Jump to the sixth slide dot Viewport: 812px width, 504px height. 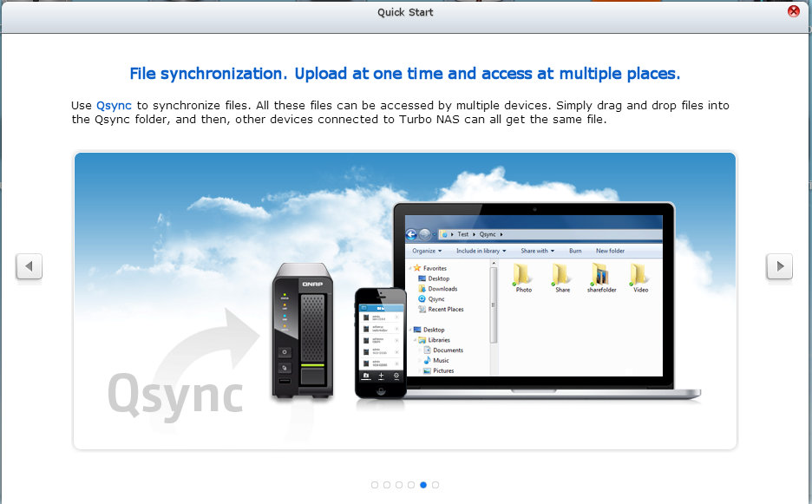(x=435, y=485)
